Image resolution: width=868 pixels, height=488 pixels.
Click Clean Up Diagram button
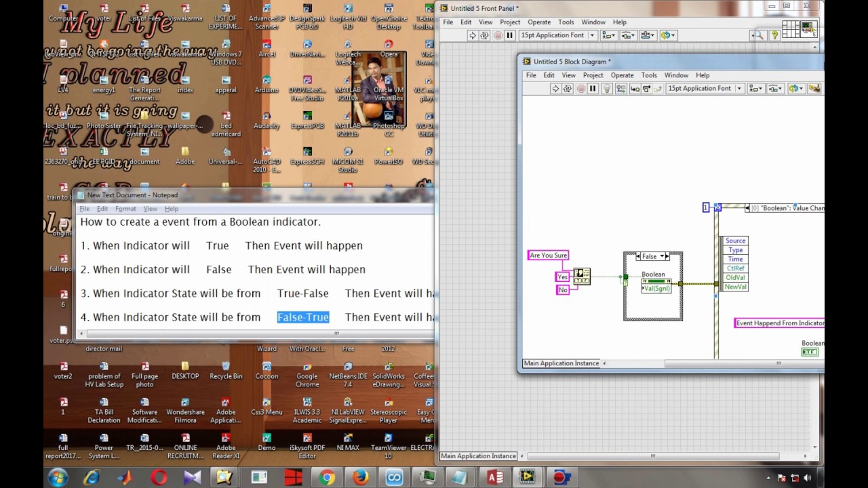tap(814, 89)
